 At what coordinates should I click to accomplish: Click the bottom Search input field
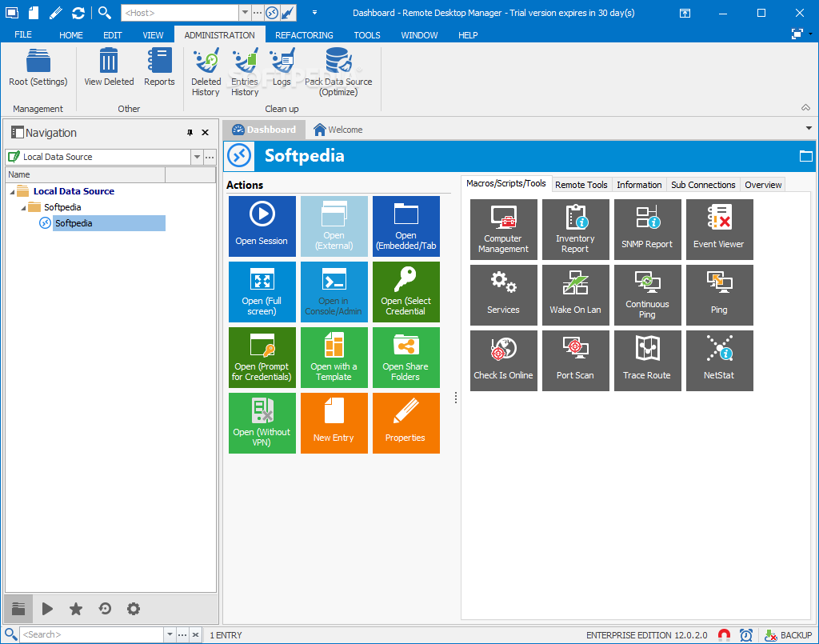click(92, 634)
